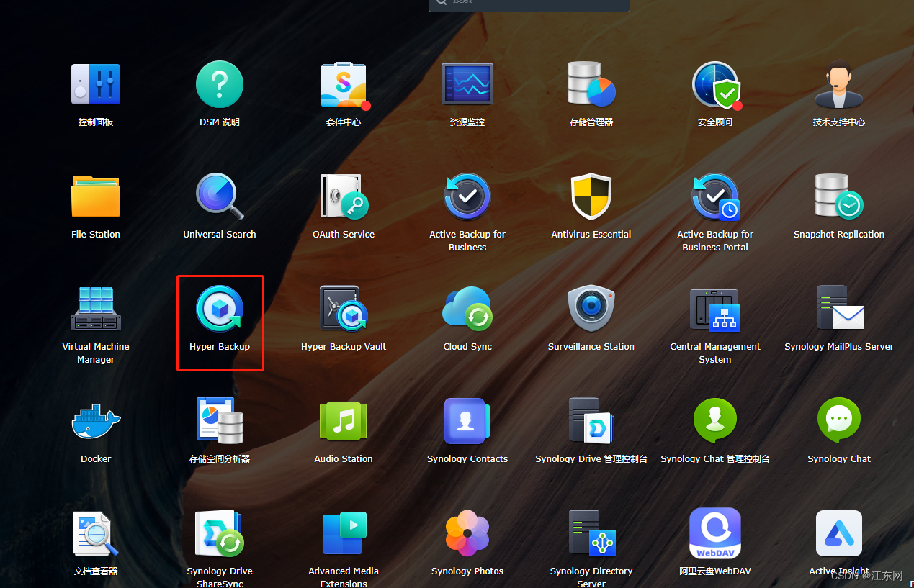Open Synology Contacts app

(x=467, y=421)
